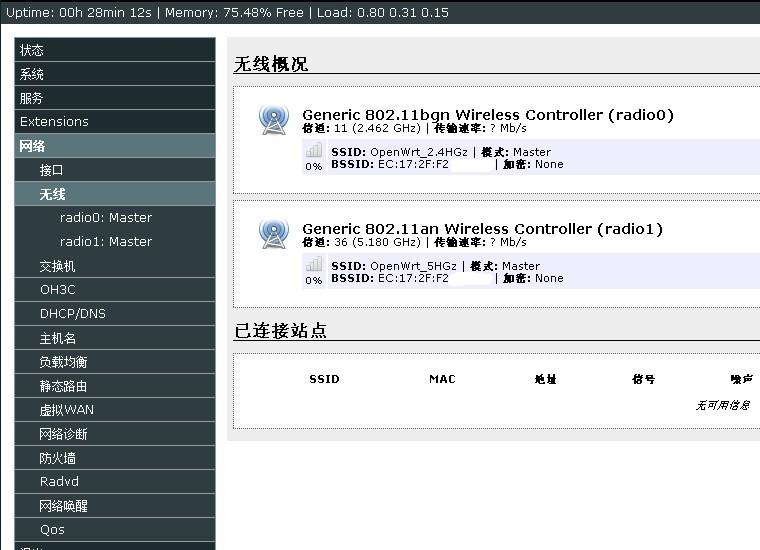Go to the 交换机 page
The width and height of the screenshot is (760, 550).
[115, 266]
